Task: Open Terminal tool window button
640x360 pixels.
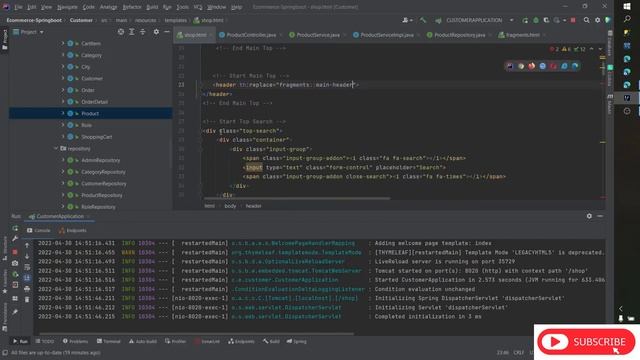Action: (x=109, y=341)
